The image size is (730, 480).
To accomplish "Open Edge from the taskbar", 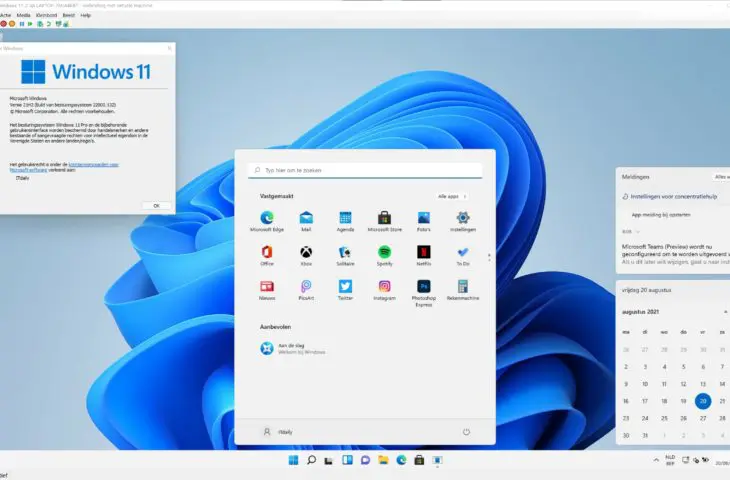I will pos(401,460).
